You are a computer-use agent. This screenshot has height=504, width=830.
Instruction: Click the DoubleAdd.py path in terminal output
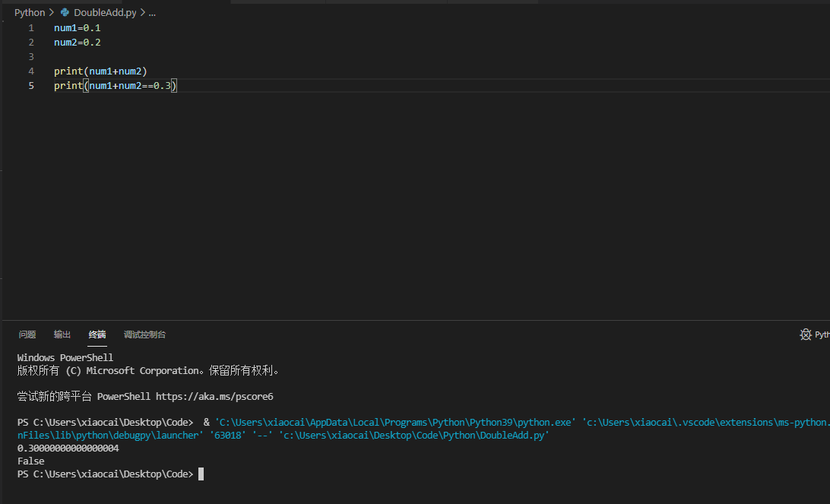(x=414, y=436)
